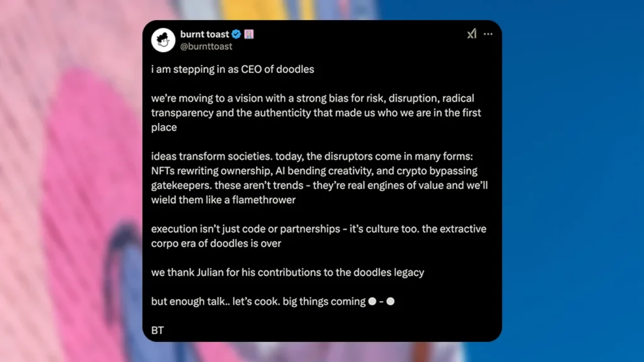The height and width of the screenshot is (362, 644).
Task: Click the "BT" signature at tweet bottom
Action: (157, 331)
